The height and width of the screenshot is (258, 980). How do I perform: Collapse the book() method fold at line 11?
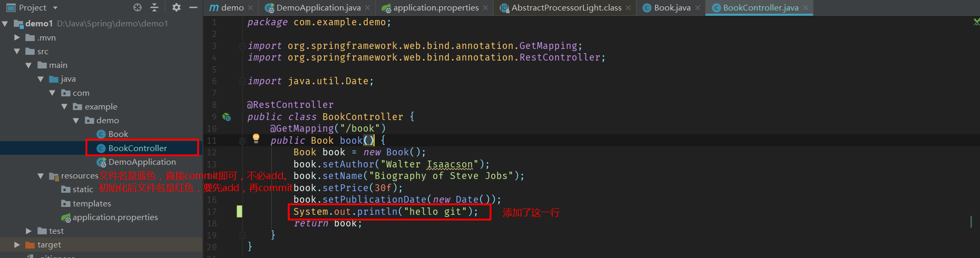pos(242,141)
